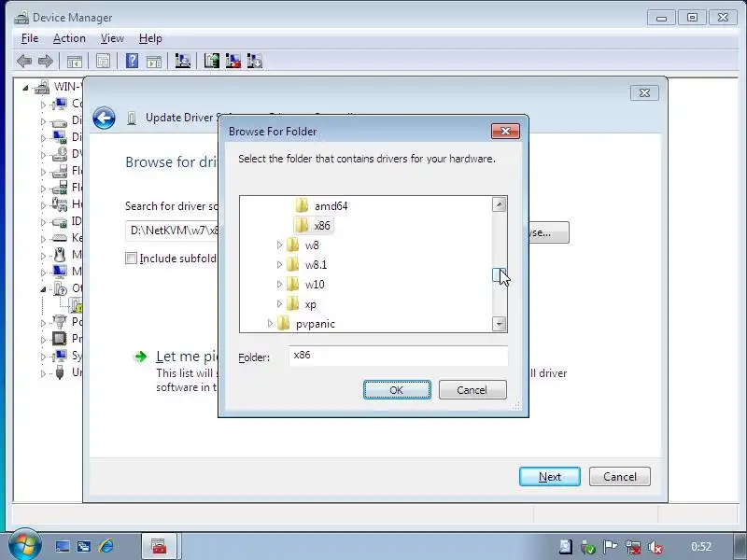Click the WIN- computer root node icon
This screenshot has width=747, height=560.
pos(42,87)
